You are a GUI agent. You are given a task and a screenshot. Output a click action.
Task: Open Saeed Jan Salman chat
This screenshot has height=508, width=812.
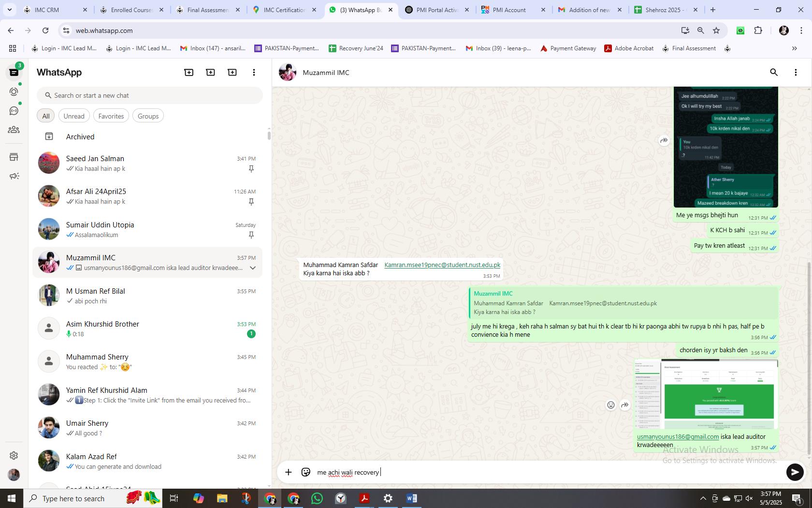(147, 163)
